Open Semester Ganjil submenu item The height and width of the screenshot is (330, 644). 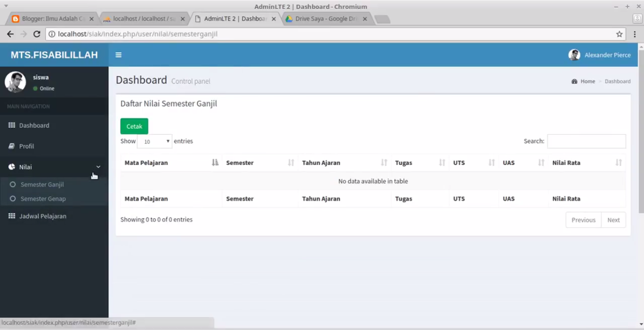[x=42, y=184]
